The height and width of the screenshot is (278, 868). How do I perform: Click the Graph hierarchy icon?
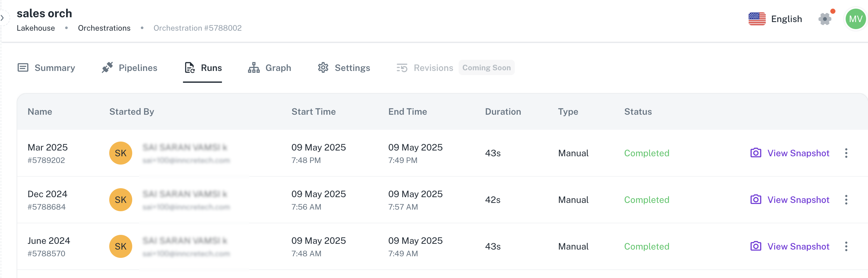click(254, 67)
